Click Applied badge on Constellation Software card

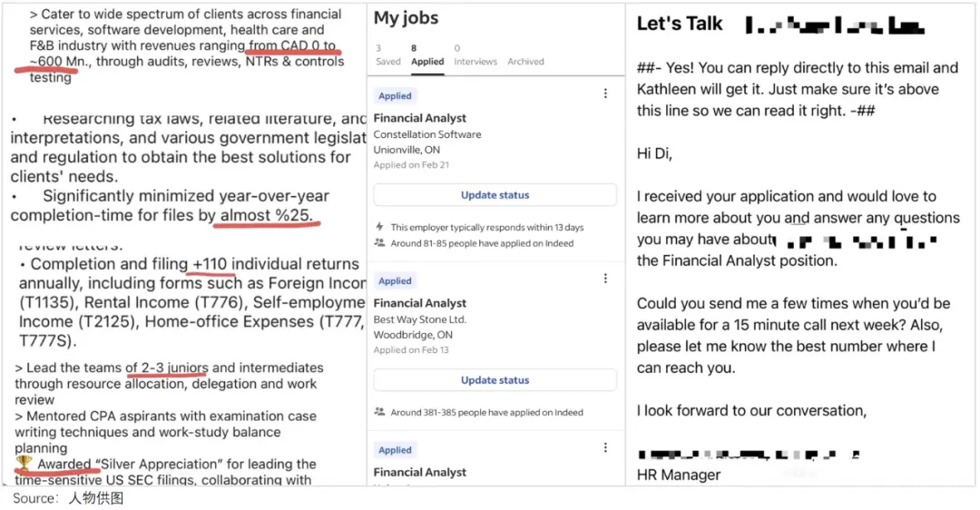coord(395,96)
